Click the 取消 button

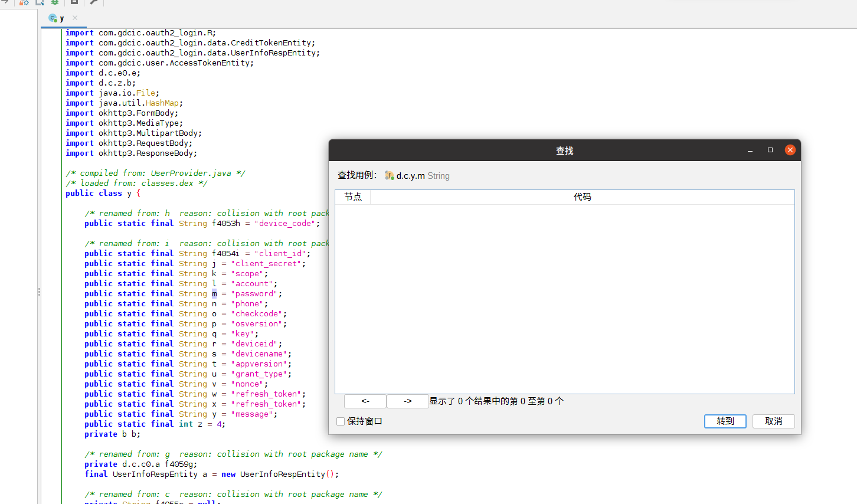(x=773, y=421)
